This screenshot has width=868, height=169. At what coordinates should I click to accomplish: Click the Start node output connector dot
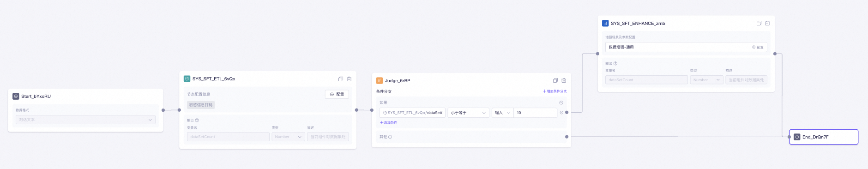pos(163,110)
